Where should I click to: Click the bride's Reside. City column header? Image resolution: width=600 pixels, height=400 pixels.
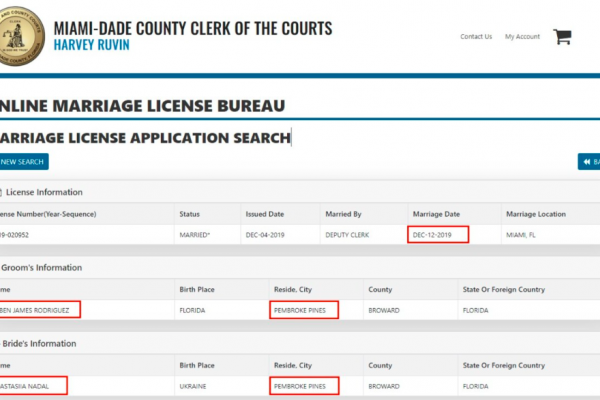tap(293, 365)
